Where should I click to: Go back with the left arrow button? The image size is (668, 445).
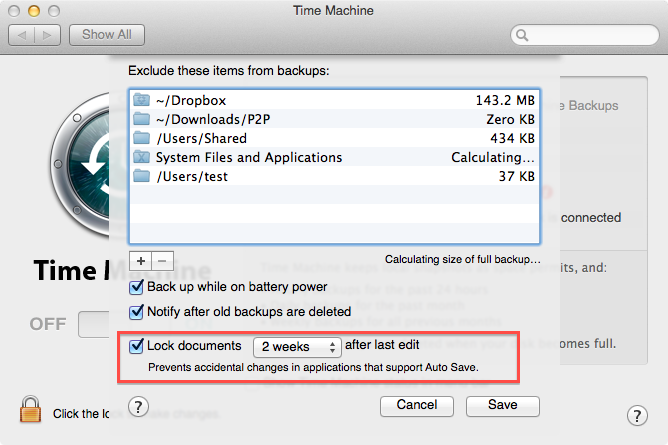coord(22,35)
